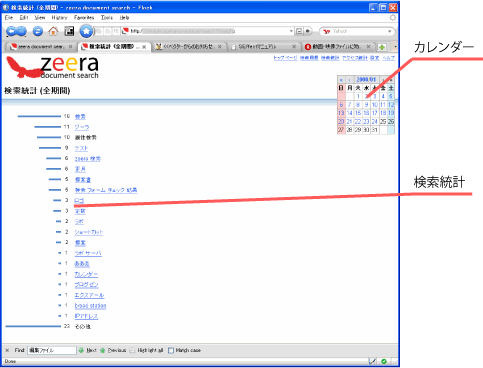
Task: Click the エクスプール search term link
Action: (89, 295)
